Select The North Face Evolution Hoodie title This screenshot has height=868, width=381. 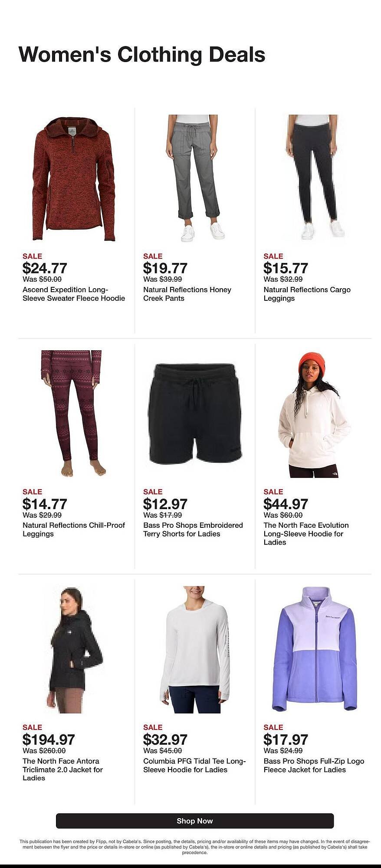306,534
